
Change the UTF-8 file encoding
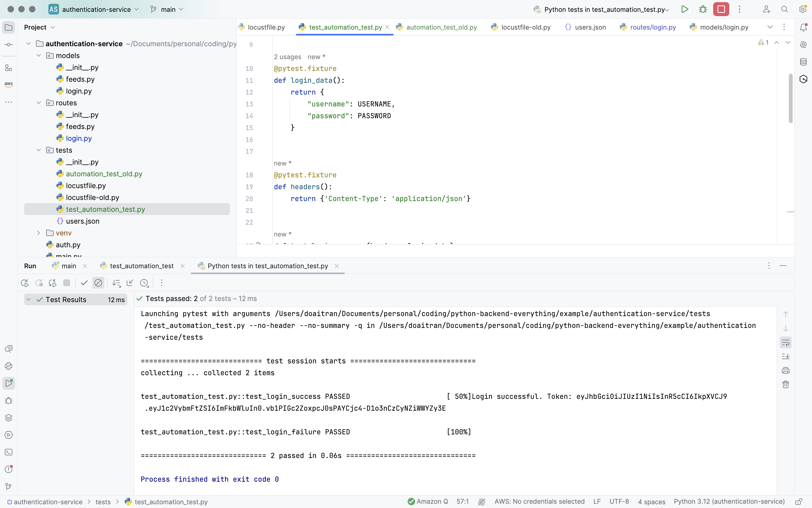[619, 502]
